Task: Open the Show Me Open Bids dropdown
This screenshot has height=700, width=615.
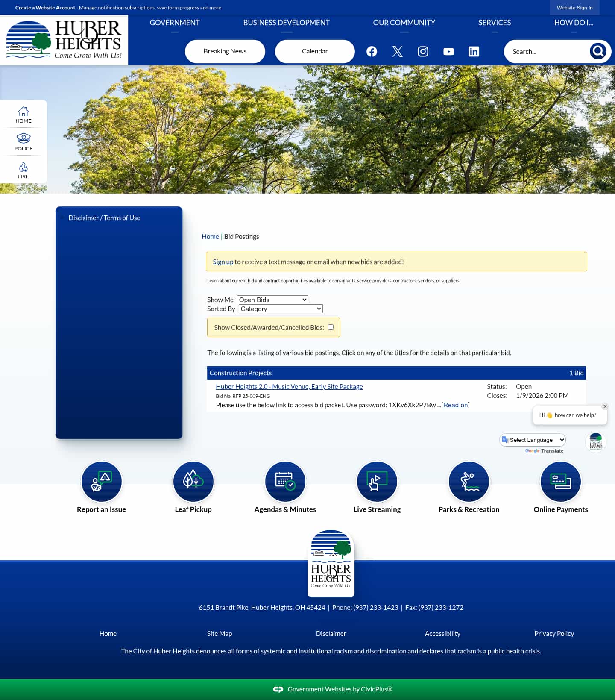Action: click(x=272, y=300)
